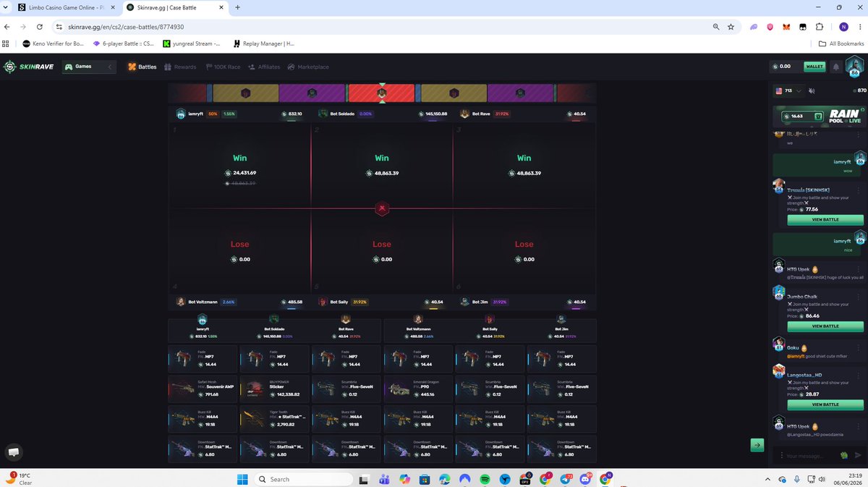Open the 100K Race page
Viewport: 868px width, 487px height.
point(223,67)
